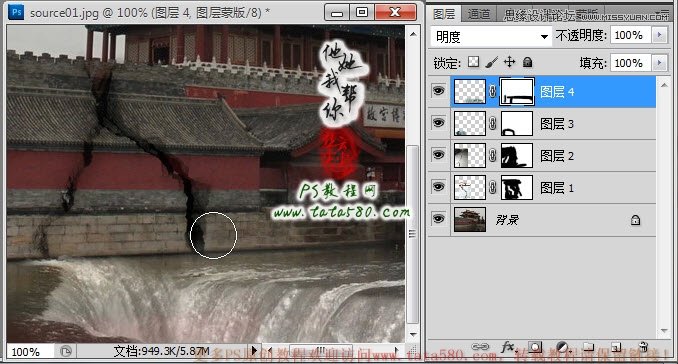This screenshot has height=364, width=678.
Task: Click canvas vertical scrollbar down arrow
Action: 413,334
